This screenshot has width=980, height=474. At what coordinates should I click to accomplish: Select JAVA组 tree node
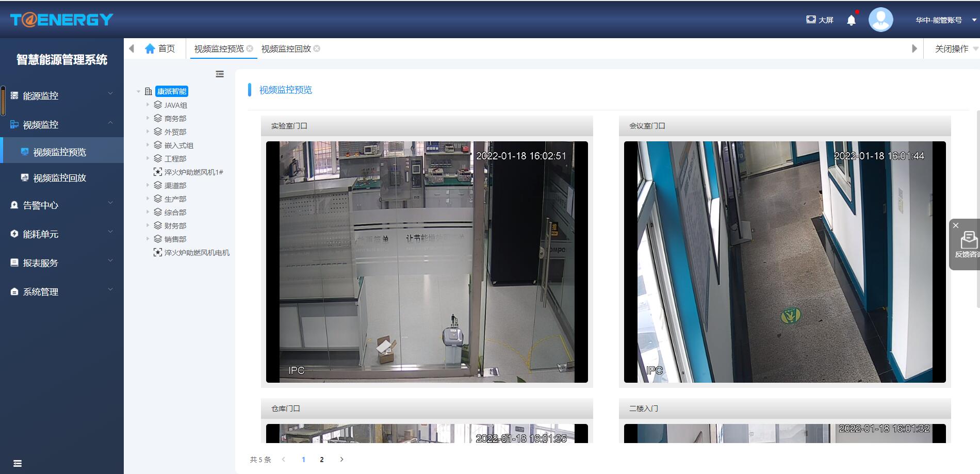(x=175, y=105)
